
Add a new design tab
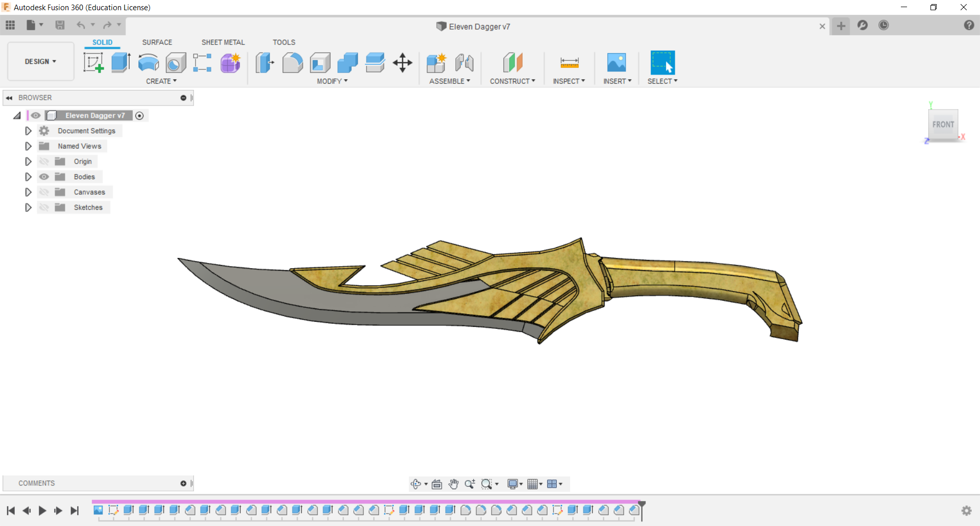pyautogui.click(x=841, y=26)
